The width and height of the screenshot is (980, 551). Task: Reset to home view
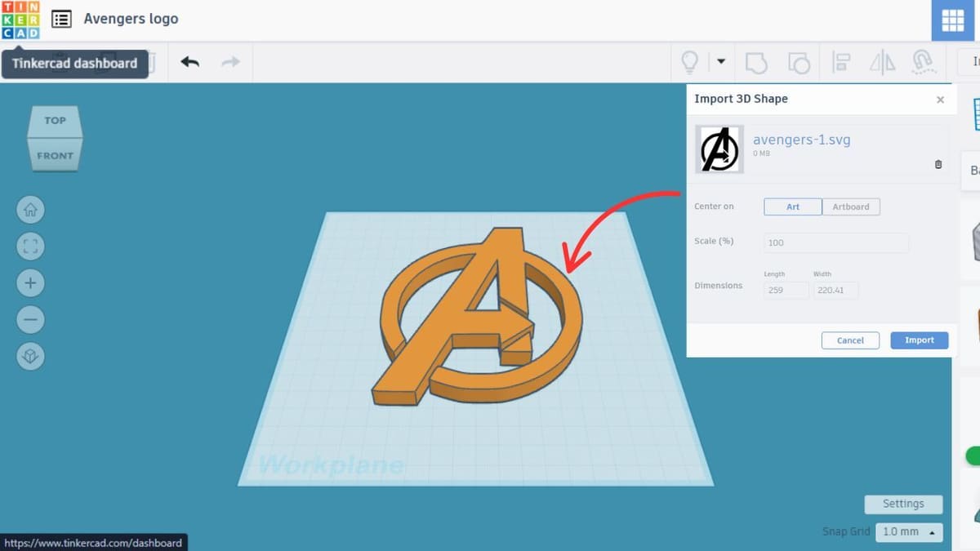click(x=30, y=210)
